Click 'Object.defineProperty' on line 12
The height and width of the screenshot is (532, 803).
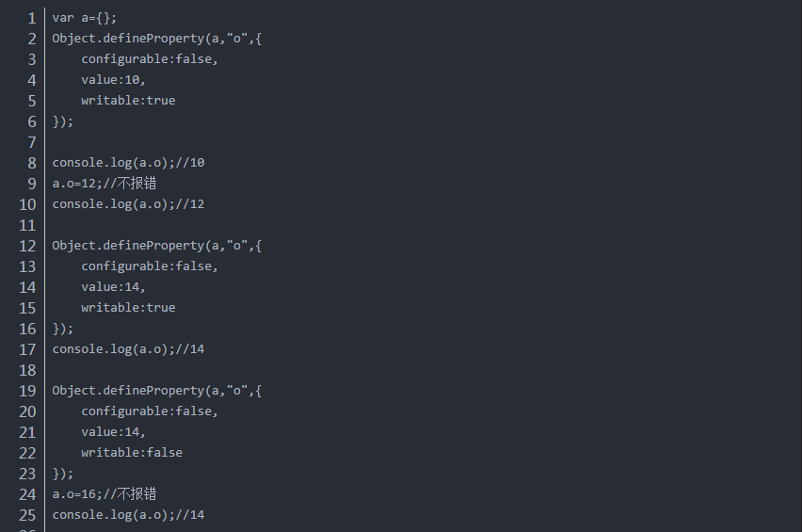(x=128, y=246)
